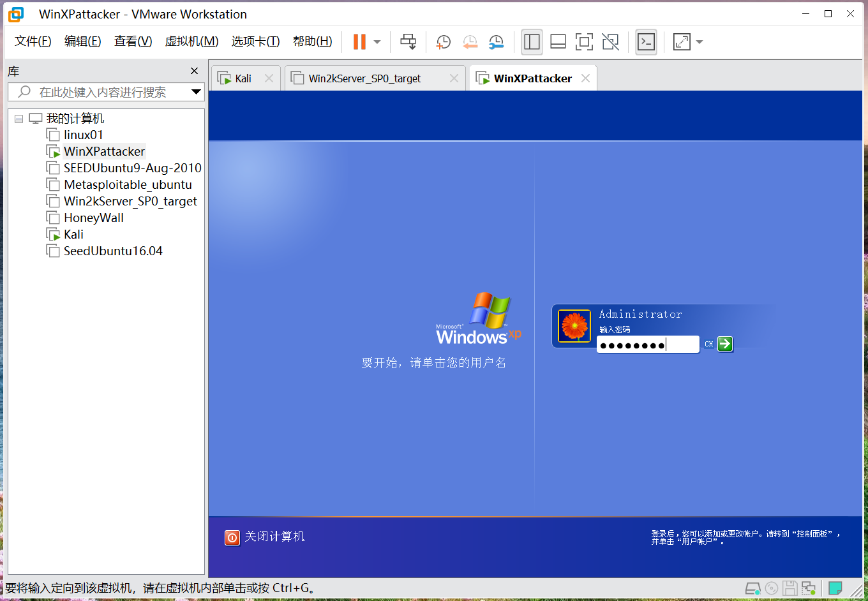The width and height of the screenshot is (868, 601).
Task: Open the stretch guest display dropdown
Action: click(x=700, y=41)
